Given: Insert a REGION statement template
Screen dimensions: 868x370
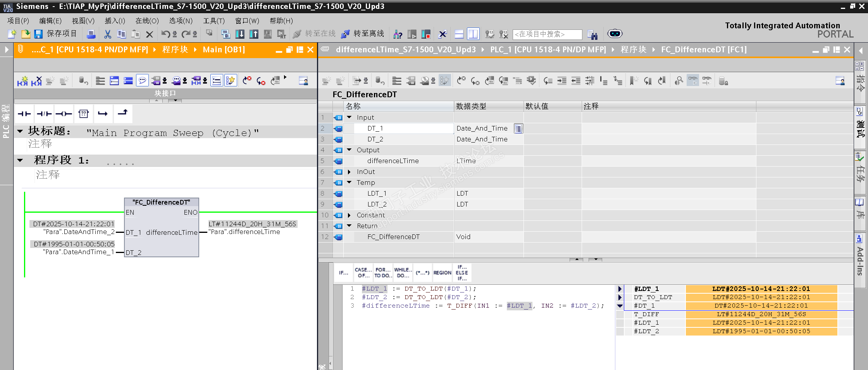Looking at the screenshot, I should (442, 273).
